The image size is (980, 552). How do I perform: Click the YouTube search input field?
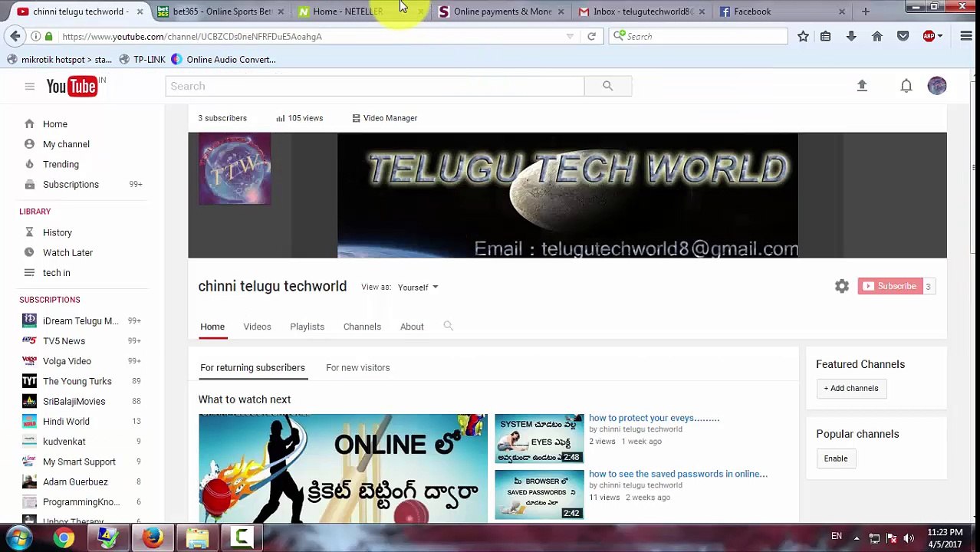[374, 86]
